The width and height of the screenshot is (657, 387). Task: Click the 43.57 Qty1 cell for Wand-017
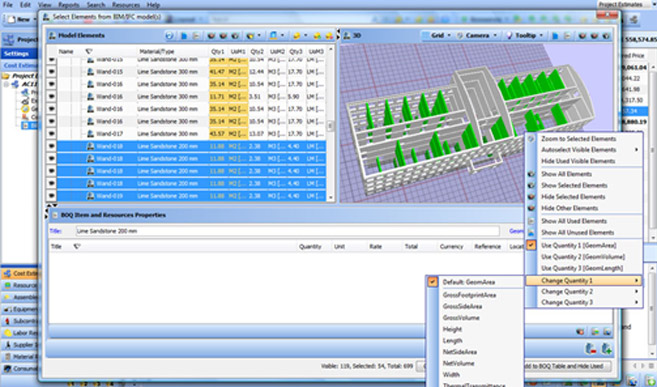tap(217, 134)
